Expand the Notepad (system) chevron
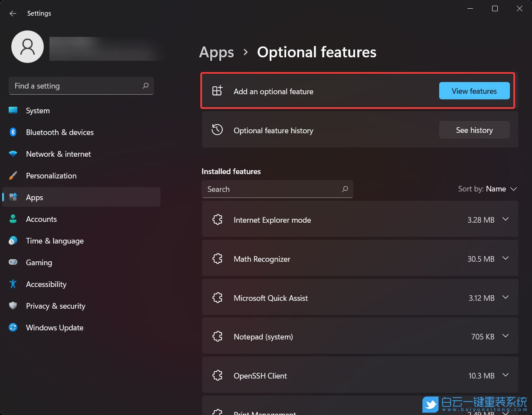Viewport: 532px width, 415px height. coord(505,336)
